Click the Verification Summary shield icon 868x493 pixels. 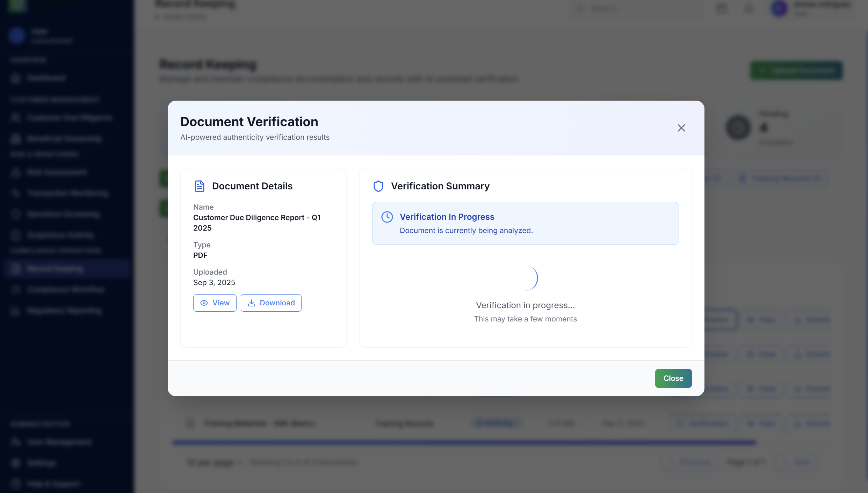(x=378, y=186)
